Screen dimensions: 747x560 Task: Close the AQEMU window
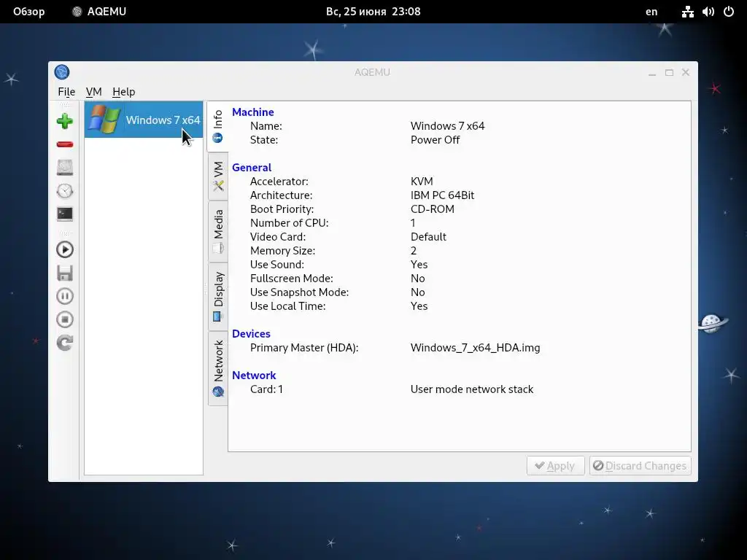tap(686, 72)
